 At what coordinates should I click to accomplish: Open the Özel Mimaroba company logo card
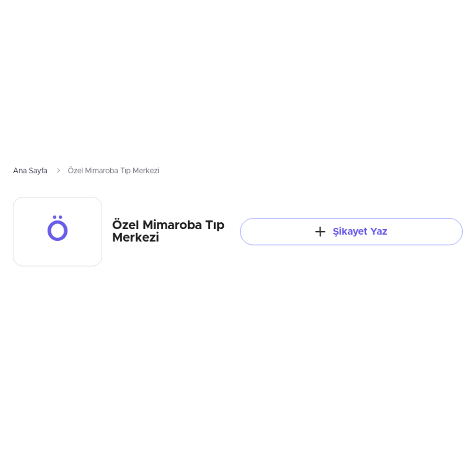[58, 232]
